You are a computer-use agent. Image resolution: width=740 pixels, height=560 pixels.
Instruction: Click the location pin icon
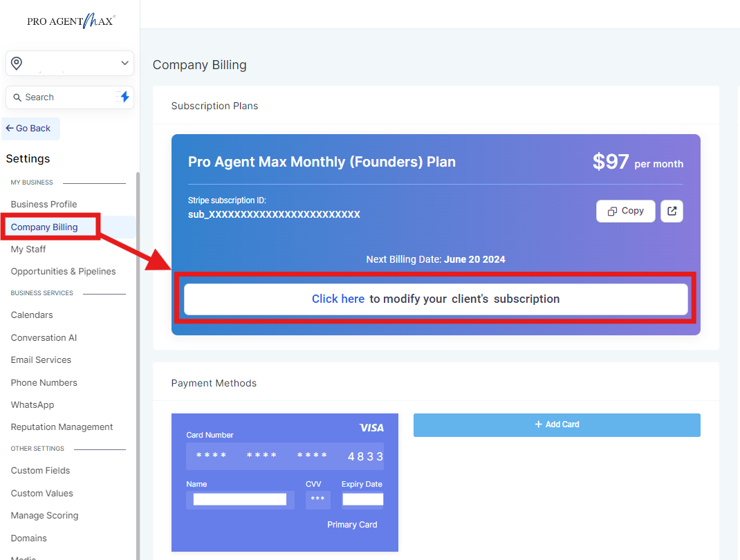click(x=17, y=64)
